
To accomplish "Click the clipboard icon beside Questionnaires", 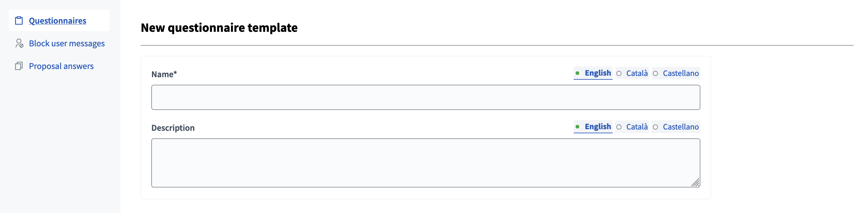I will click(19, 20).
